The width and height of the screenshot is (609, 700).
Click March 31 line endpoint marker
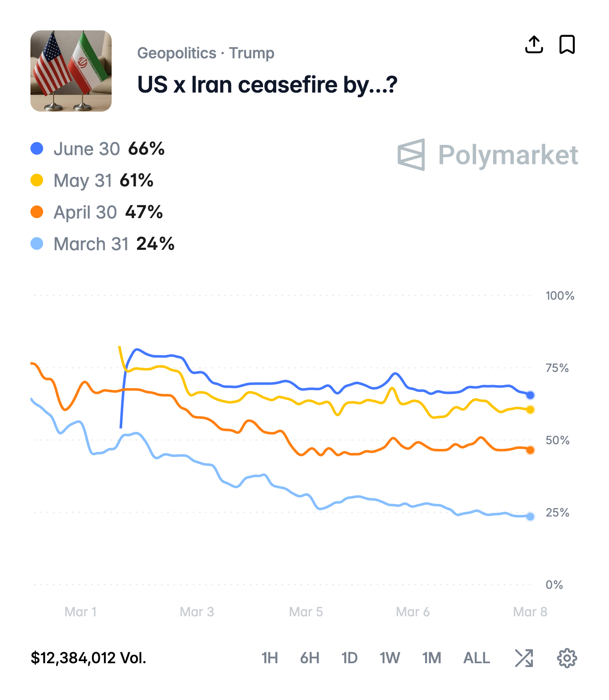coord(530,516)
